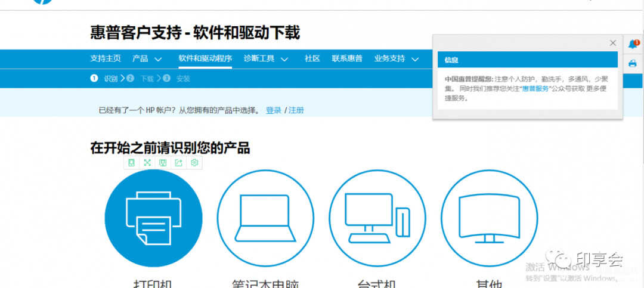Click the first green image-toolbar icon
The height and width of the screenshot is (288, 644).
tap(131, 163)
